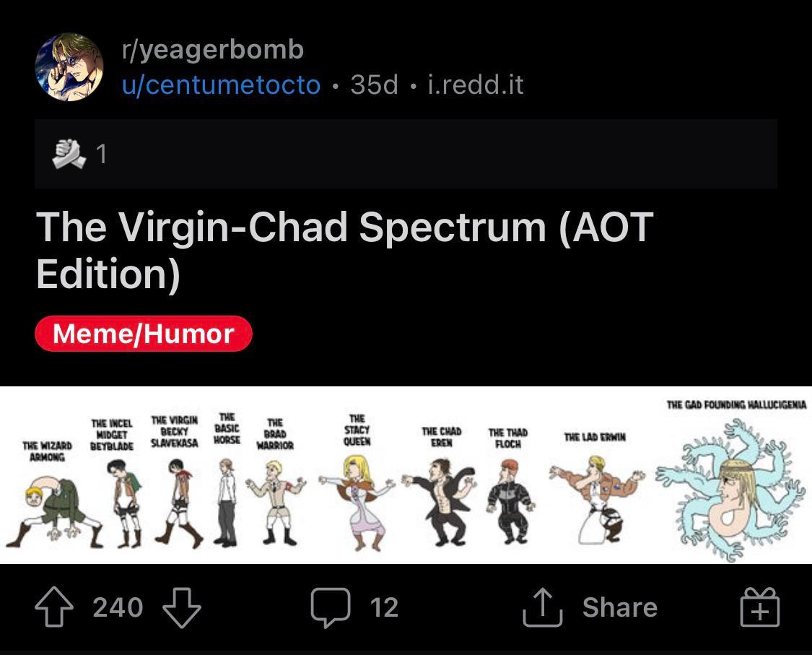Filter by the Meme/Humor flair
The width and height of the screenshot is (812, 655).
point(144,334)
